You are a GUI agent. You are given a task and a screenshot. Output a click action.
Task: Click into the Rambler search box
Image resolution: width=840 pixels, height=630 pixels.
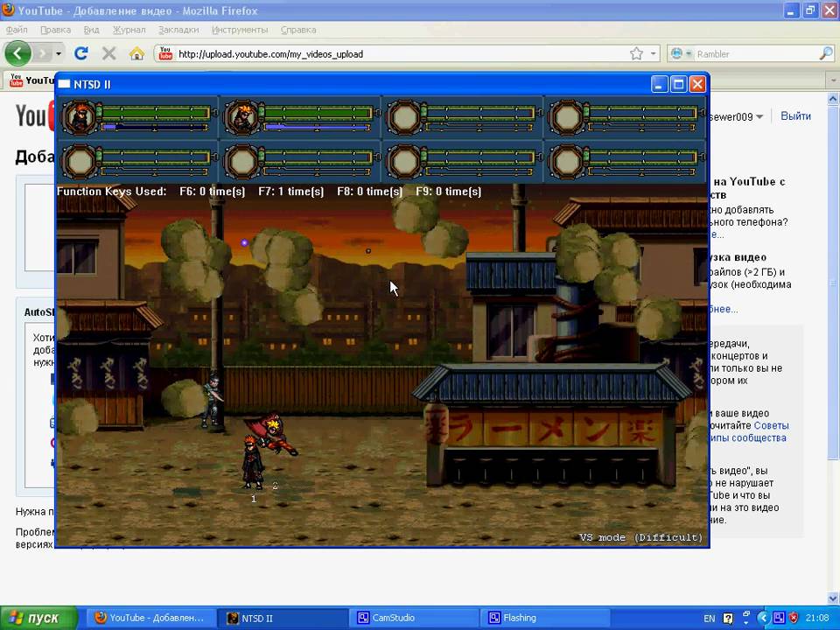click(756, 53)
